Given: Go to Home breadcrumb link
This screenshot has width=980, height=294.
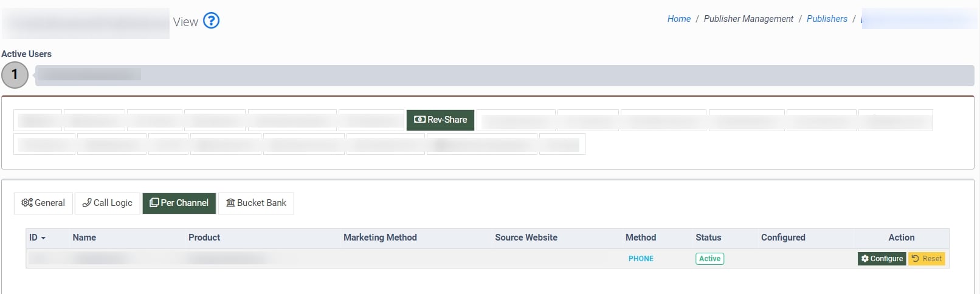Looking at the screenshot, I should point(678,19).
